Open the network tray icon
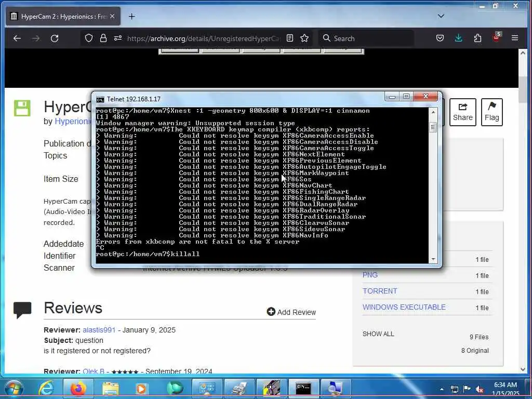Screen dimensions: 532x399 click(454, 389)
